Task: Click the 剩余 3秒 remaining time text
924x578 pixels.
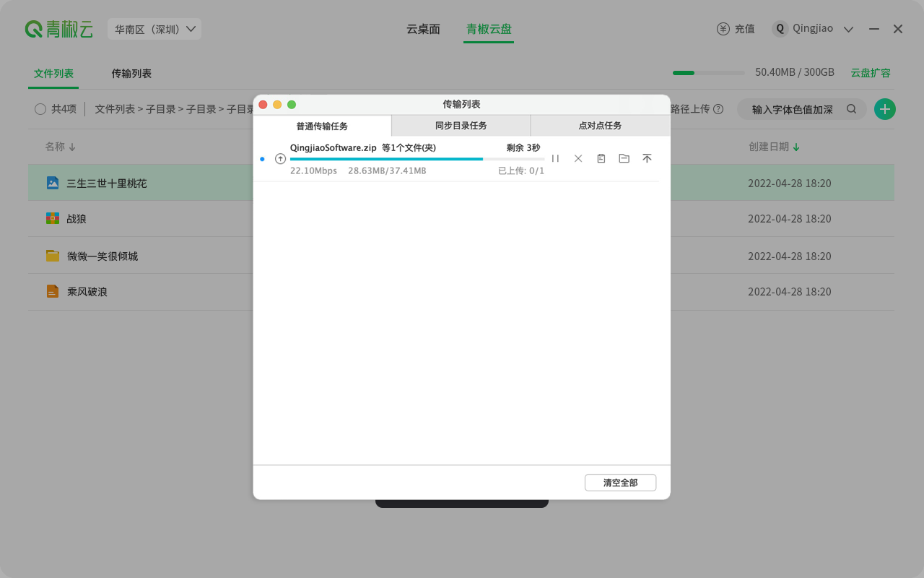Action: [523, 148]
